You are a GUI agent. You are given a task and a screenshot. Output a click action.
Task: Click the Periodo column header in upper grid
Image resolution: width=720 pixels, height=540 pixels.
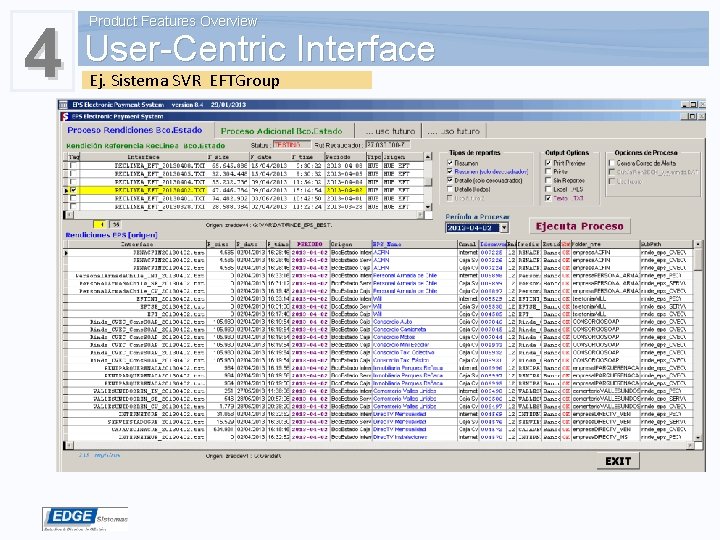coord(345,157)
